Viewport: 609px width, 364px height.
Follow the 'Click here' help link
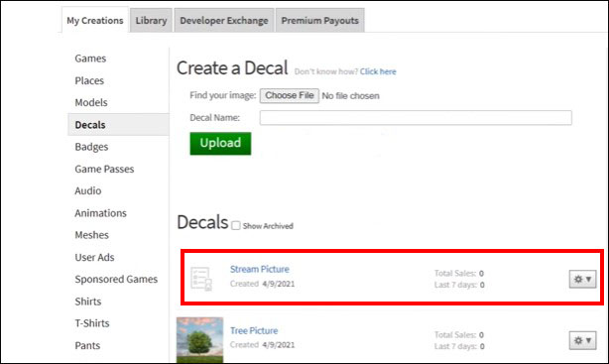(378, 71)
